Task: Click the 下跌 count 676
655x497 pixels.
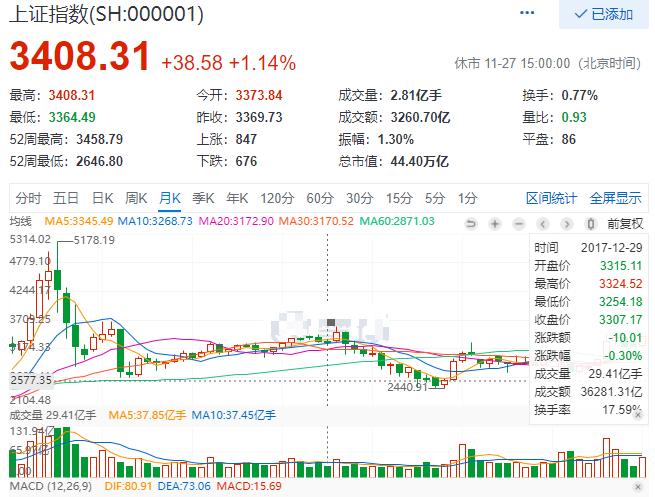Action: (x=246, y=161)
